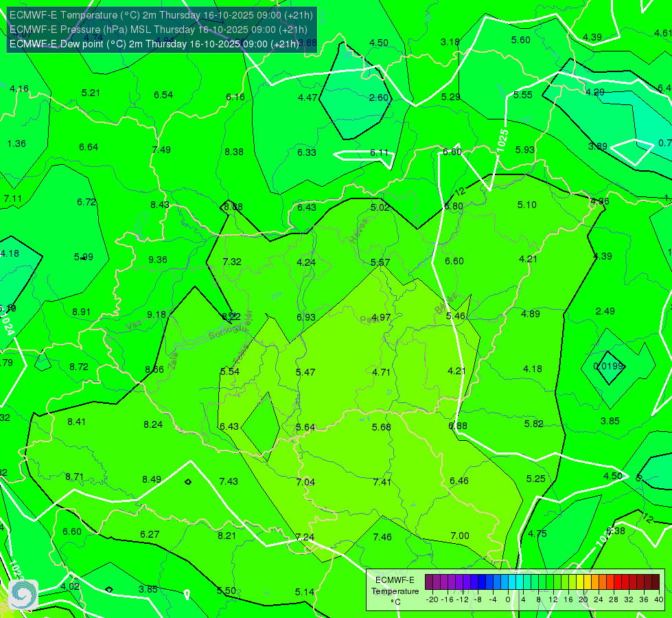672x618 pixels.
Task: Click the yellow legend swatch at 20
Action: click(580, 582)
